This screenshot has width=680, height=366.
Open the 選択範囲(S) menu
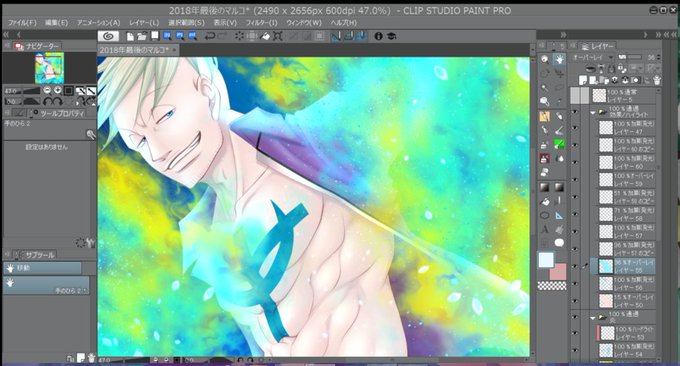click(186, 23)
